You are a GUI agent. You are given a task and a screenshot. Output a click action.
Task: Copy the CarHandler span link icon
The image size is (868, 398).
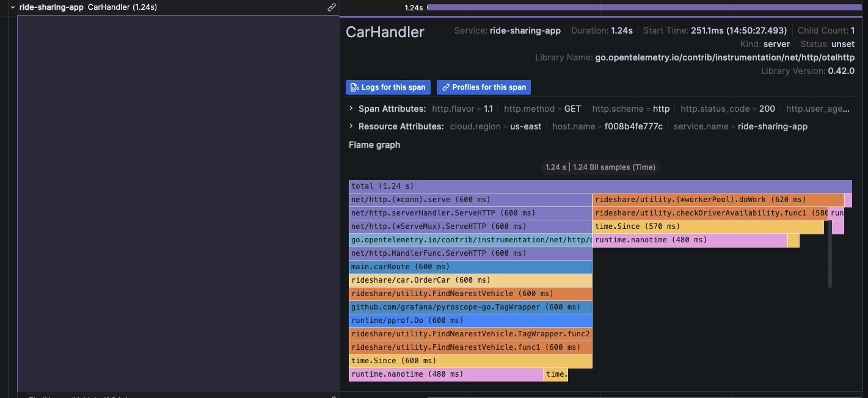(332, 7)
